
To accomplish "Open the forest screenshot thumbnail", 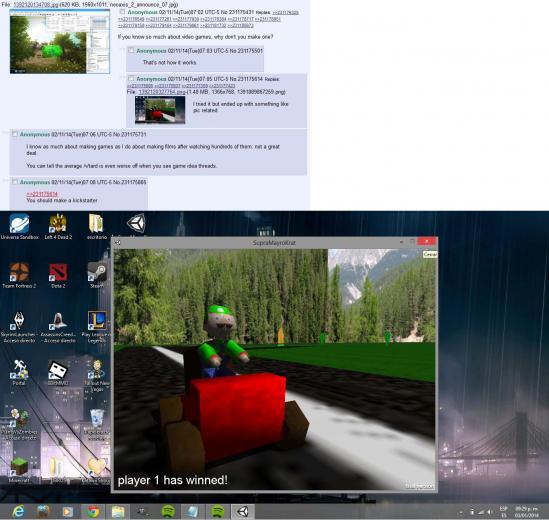I will pos(60,41).
